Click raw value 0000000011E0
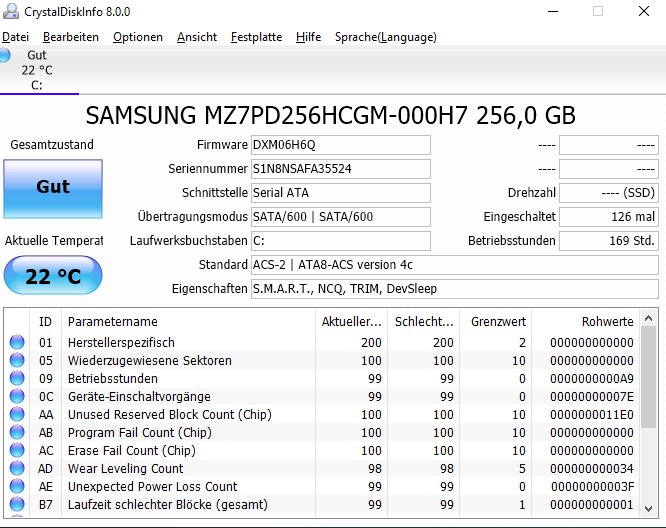Image resolution: width=666 pixels, height=528 pixels. click(592, 415)
